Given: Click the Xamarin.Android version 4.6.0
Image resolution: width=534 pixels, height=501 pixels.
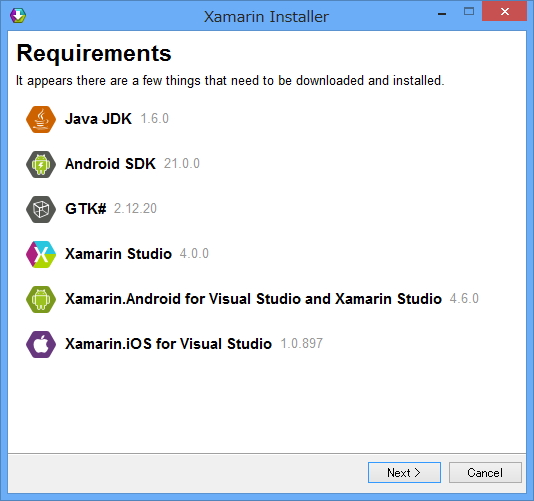Looking at the screenshot, I should pyautogui.click(x=464, y=298).
